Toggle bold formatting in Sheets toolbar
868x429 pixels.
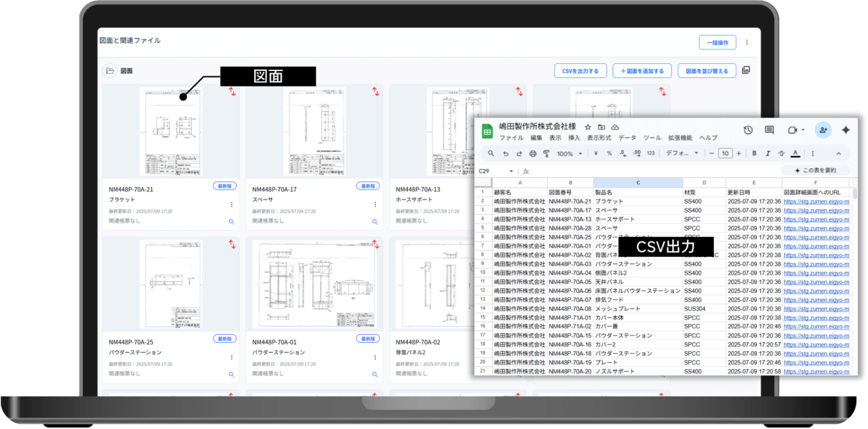click(x=754, y=154)
